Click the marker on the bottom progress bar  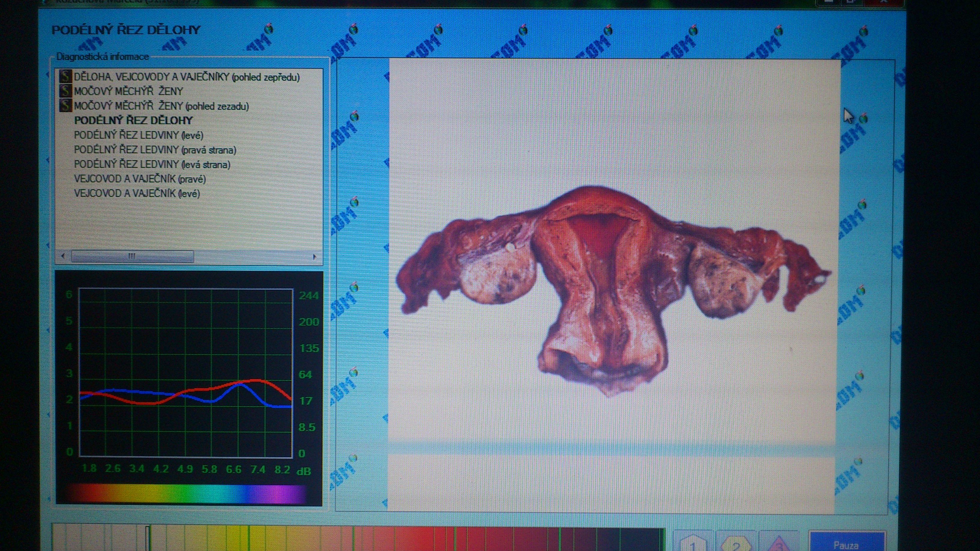click(148, 538)
